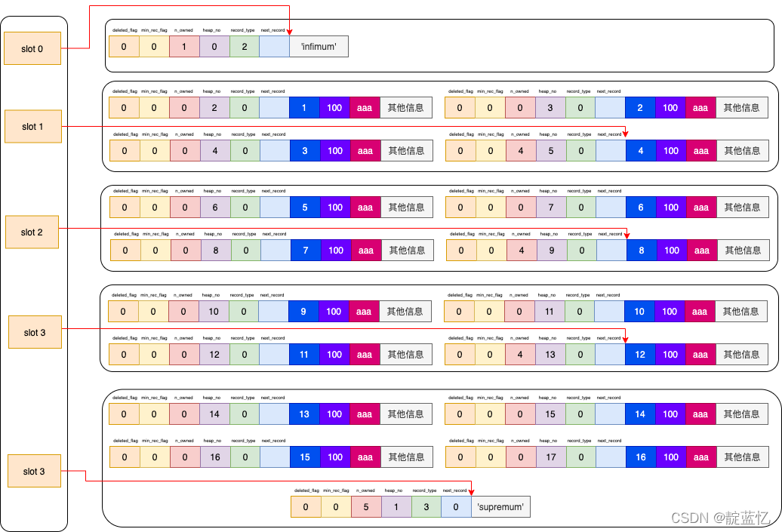Click the blue key cell showing 6
The image size is (782, 532).
point(641,208)
